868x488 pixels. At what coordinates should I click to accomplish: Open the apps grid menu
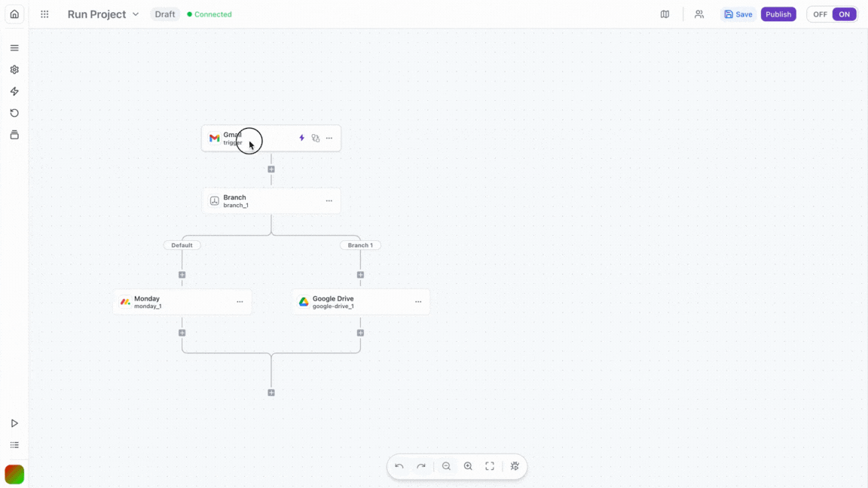coord(44,14)
